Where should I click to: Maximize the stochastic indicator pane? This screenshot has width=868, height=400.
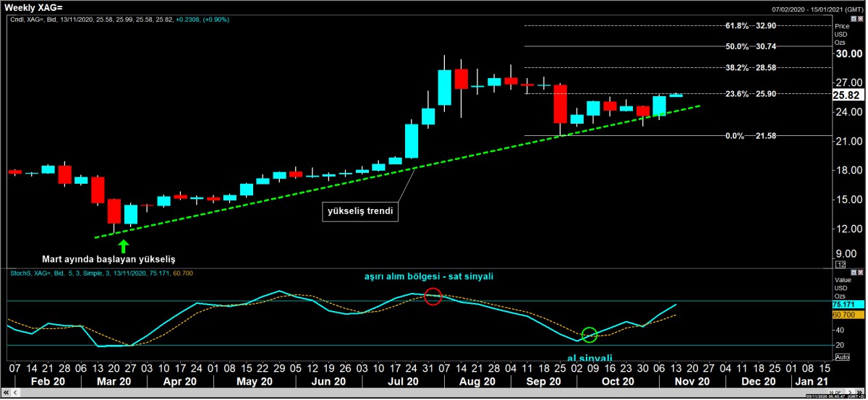853,273
